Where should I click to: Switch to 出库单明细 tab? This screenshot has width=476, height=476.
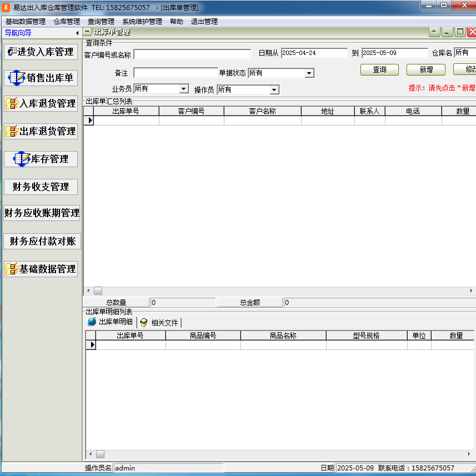111,322
